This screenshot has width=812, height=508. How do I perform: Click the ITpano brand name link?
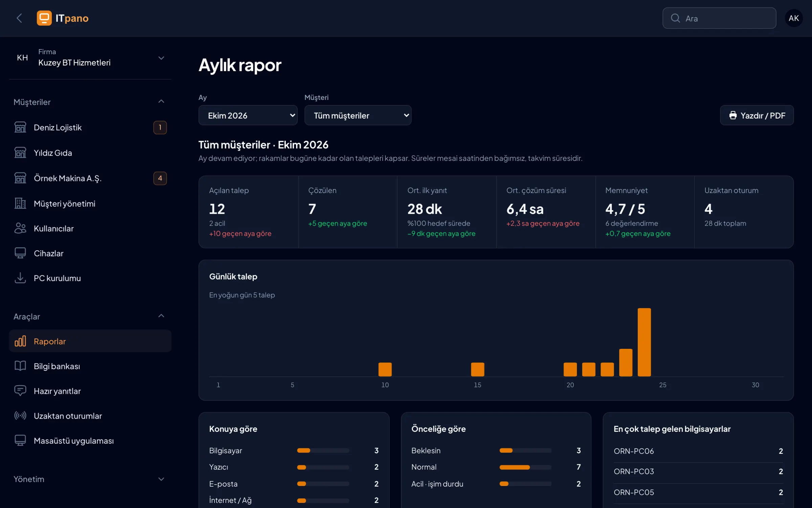72,18
